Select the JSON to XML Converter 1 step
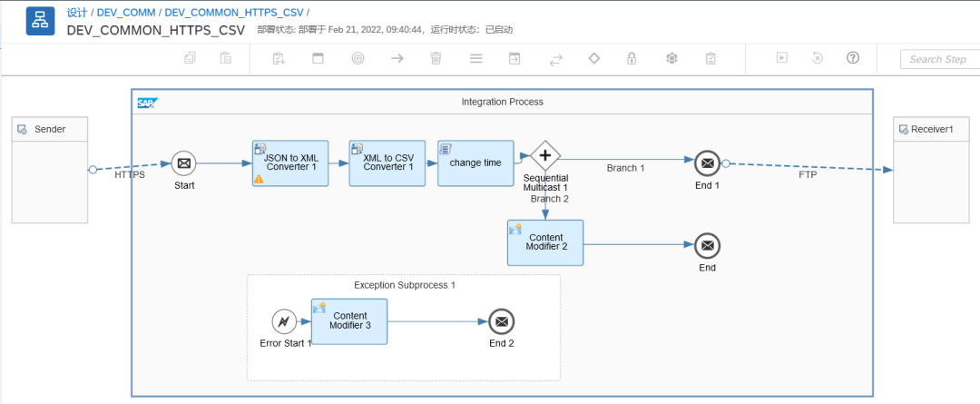Viewport: 980px width, 404px height. click(x=290, y=163)
